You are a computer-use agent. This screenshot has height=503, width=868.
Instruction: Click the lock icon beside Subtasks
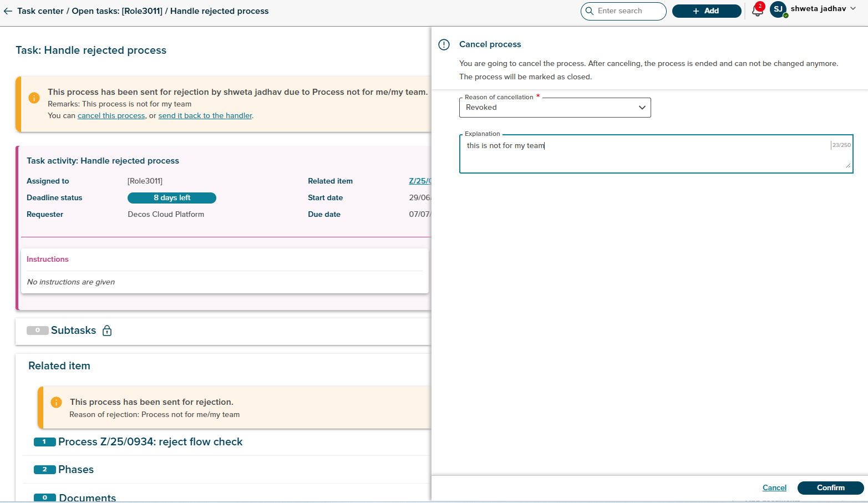point(107,331)
